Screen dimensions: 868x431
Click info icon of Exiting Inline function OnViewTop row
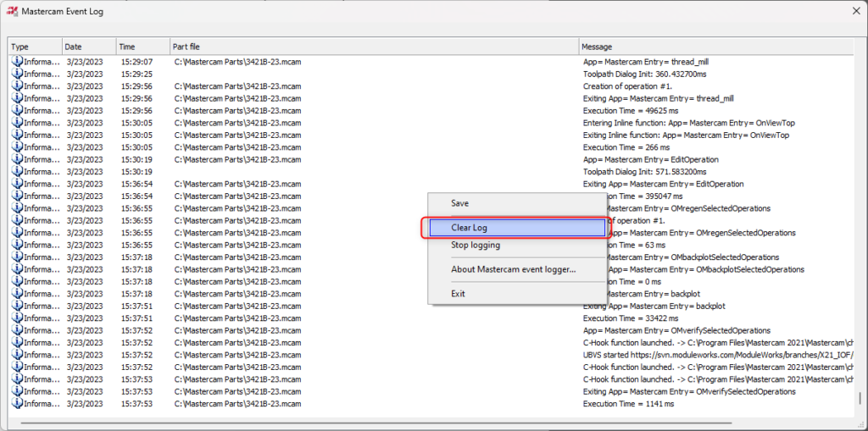[x=17, y=135]
